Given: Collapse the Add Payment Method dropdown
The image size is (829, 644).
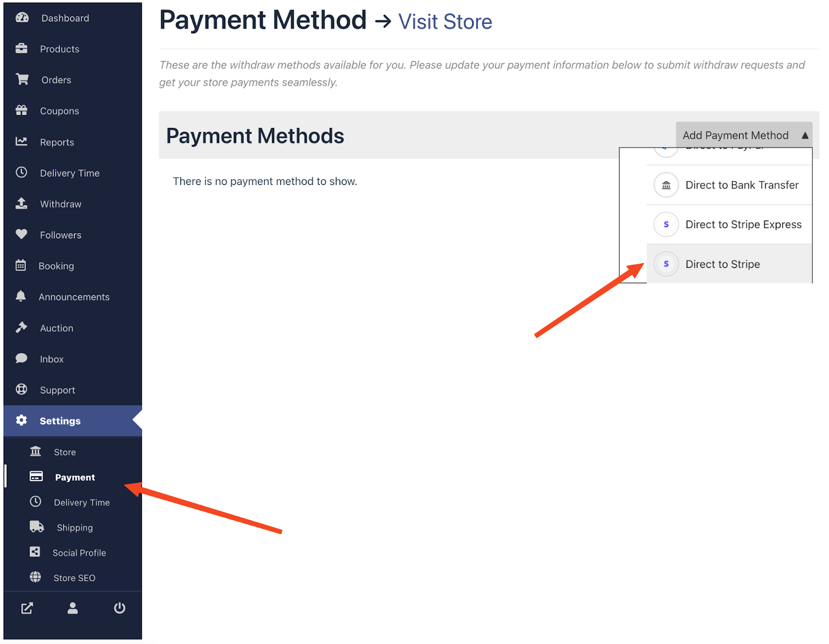Looking at the screenshot, I should (x=744, y=135).
